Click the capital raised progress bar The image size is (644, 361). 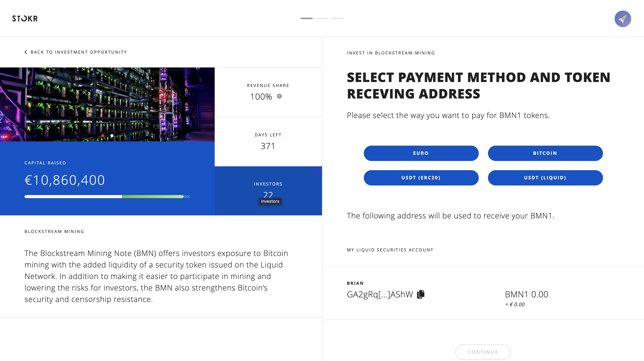coord(107,197)
